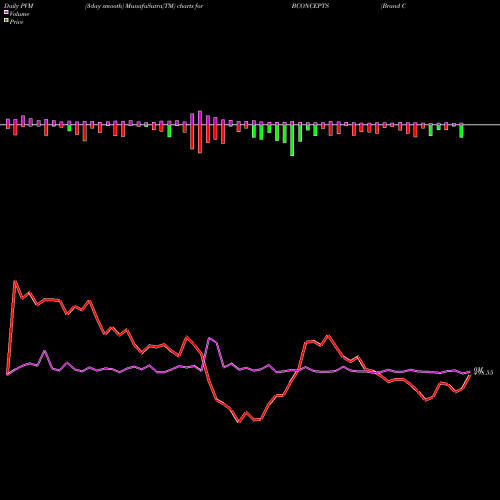Click the '(Brand C' company name text

[x=393, y=6]
